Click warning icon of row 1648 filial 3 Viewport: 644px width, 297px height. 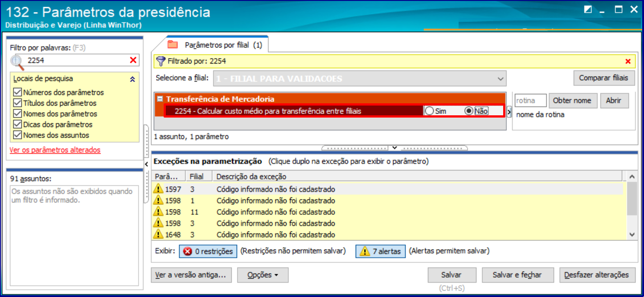click(158, 234)
